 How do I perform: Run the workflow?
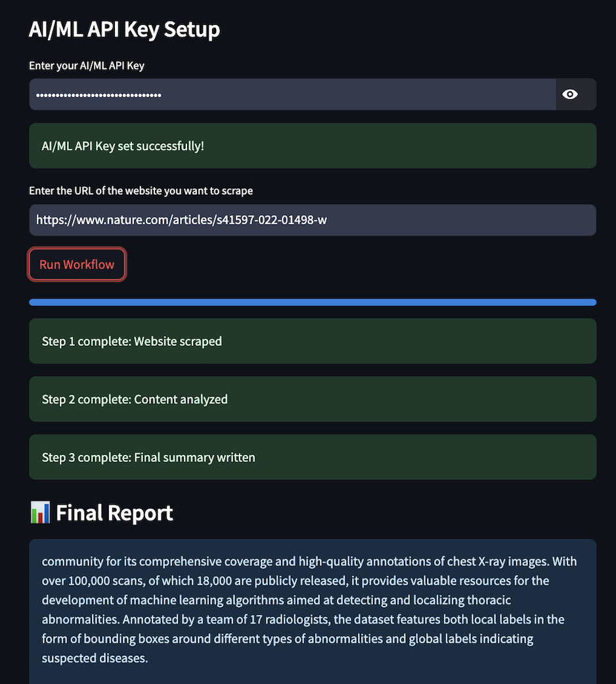pyautogui.click(x=77, y=265)
